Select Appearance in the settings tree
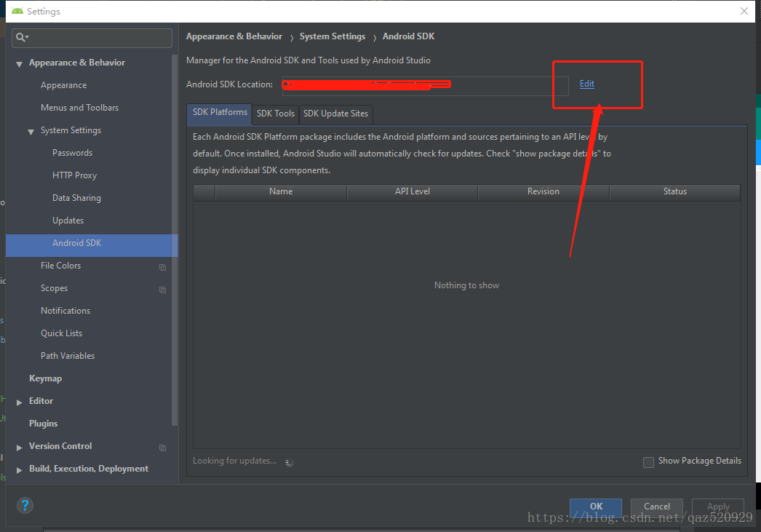761x532 pixels. point(63,85)
